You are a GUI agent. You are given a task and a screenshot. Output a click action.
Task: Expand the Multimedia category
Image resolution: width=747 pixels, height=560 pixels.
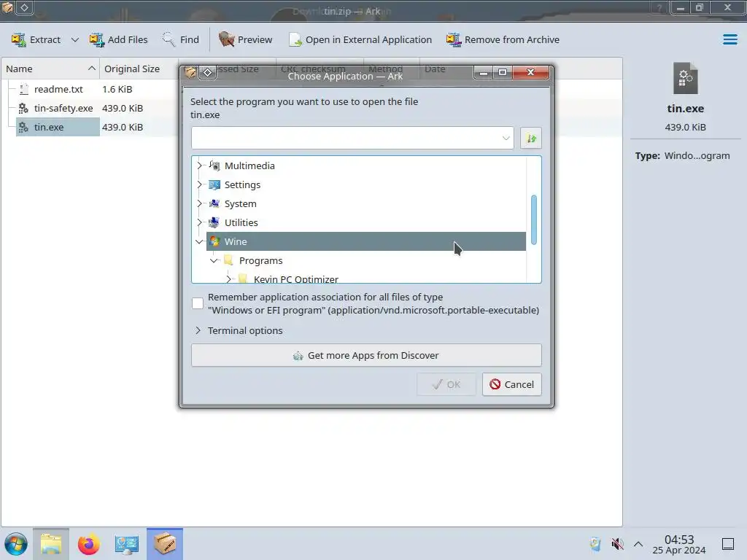(200, 166)
